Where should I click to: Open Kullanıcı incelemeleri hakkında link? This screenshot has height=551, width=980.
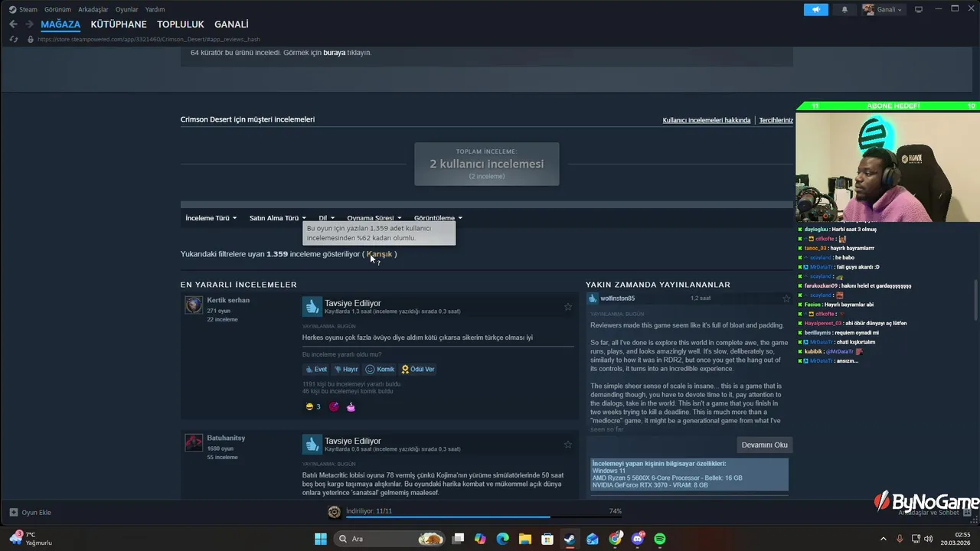click(x=707, y=120)
